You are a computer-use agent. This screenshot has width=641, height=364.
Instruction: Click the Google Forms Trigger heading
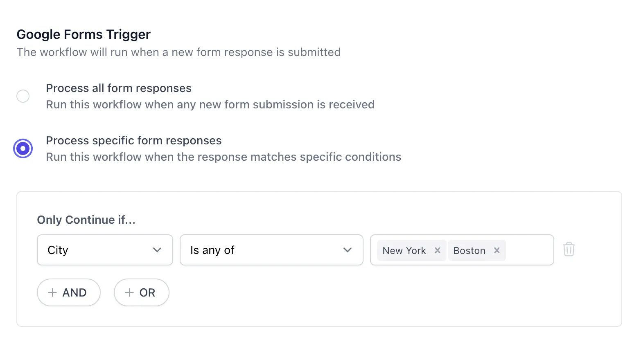(83, 34)
